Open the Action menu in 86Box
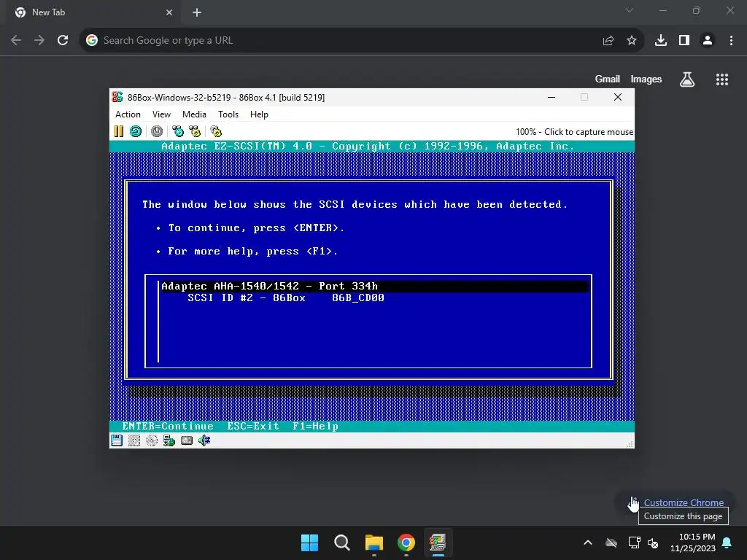 (128, 114)
